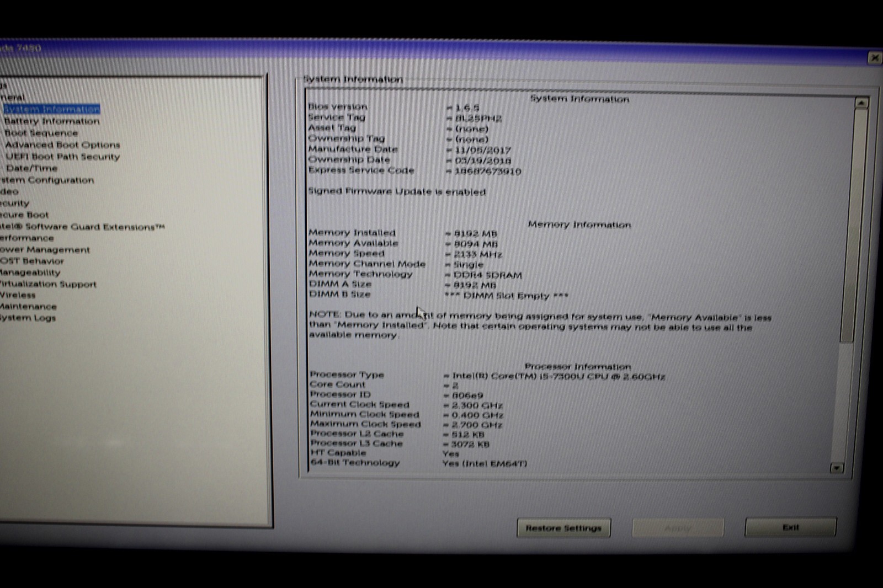Click the Minimum Clock Speed row

[x=406, y=415]
